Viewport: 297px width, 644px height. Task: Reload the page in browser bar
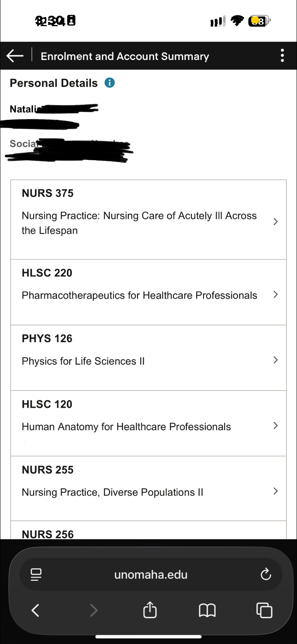pos(266,574)
